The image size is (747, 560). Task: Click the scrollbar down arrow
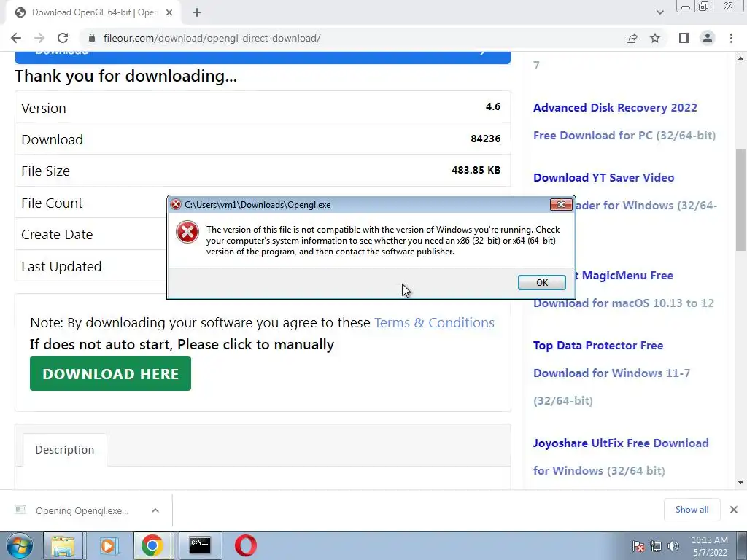pos(740,483)
